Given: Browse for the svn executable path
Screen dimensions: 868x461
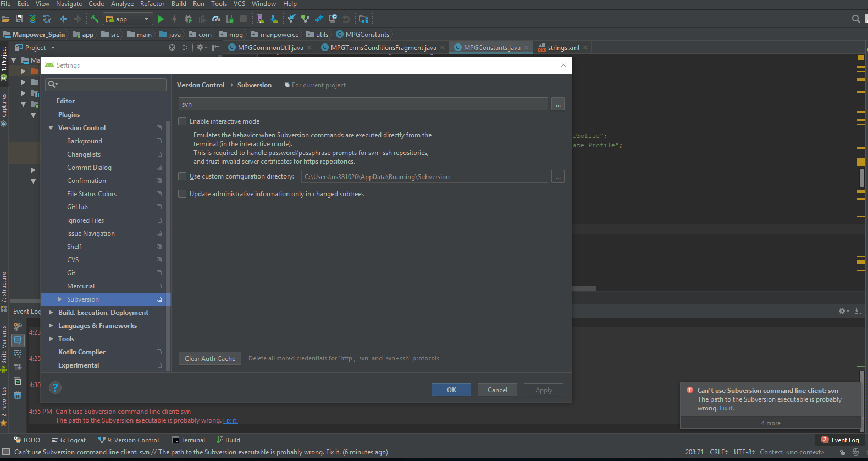Looking at the screenshot, I should (x=558, y=104).
